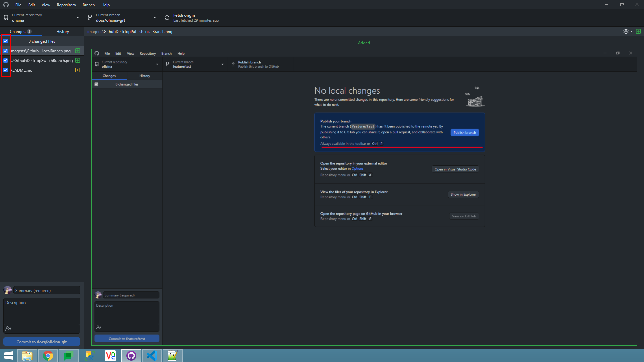Open the diff settings gear icon
Viewport: 644px width, 362px height.
[626, 31]
